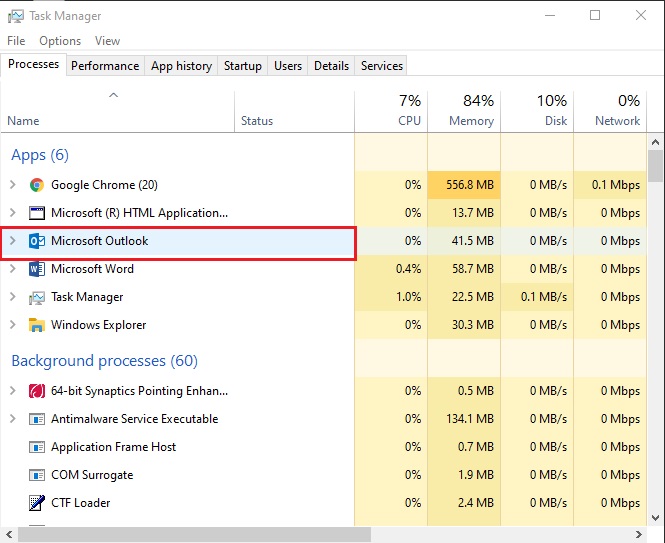This screenshot has height=543, width=665.
Task: Minimize the Task Manager window
Action: point(550,16)
